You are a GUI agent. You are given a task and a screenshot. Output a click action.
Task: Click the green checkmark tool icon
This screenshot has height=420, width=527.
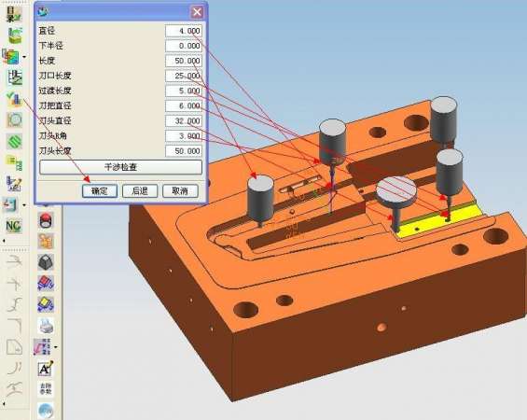(x=14, y=99)
